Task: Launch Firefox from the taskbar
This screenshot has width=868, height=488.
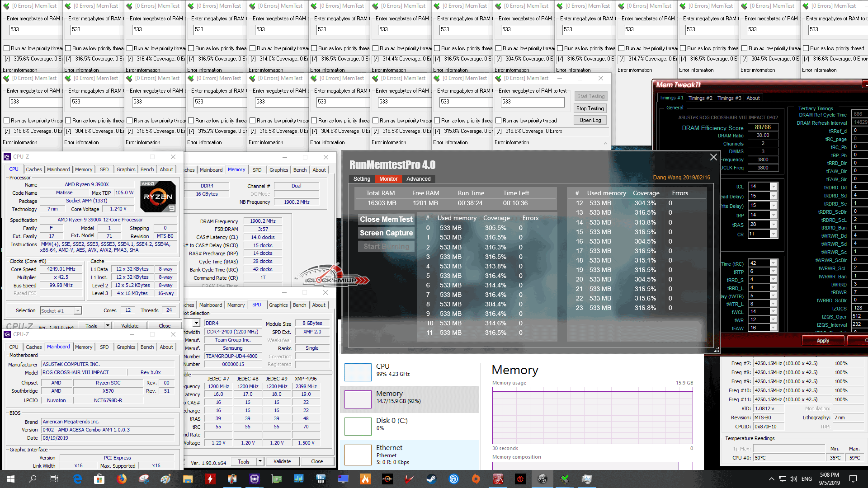Action: (122, 479)
